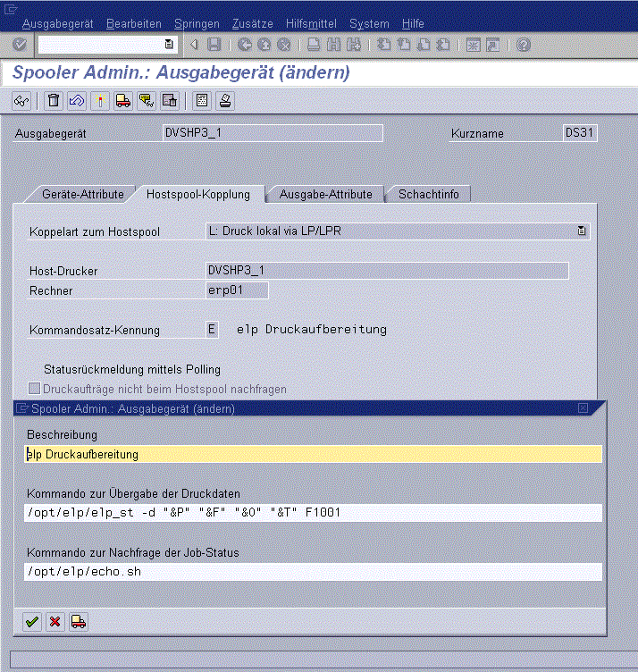The image size is (638, 672).
Task: Click the stamp icon in application toolbar
Action: tap(225, 101)
